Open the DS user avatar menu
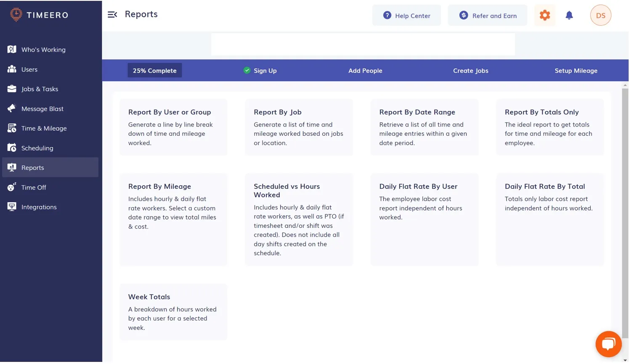 tap(600, 16)
